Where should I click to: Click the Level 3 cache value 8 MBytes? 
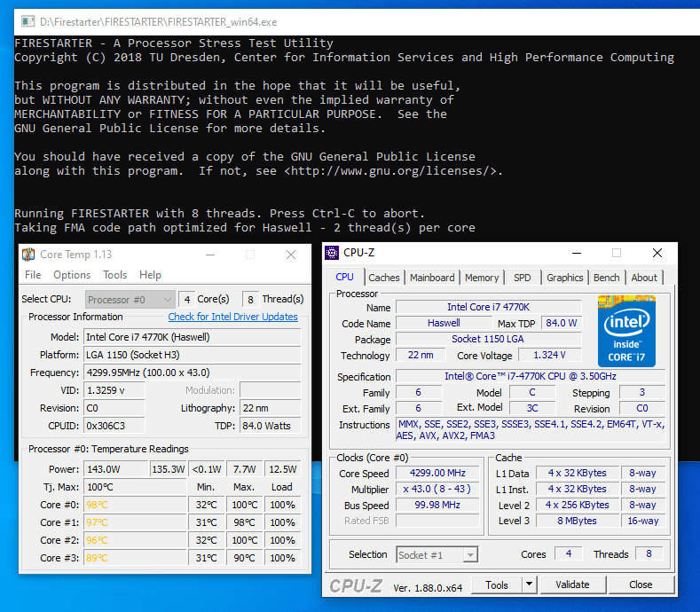[x=578, y=521]
